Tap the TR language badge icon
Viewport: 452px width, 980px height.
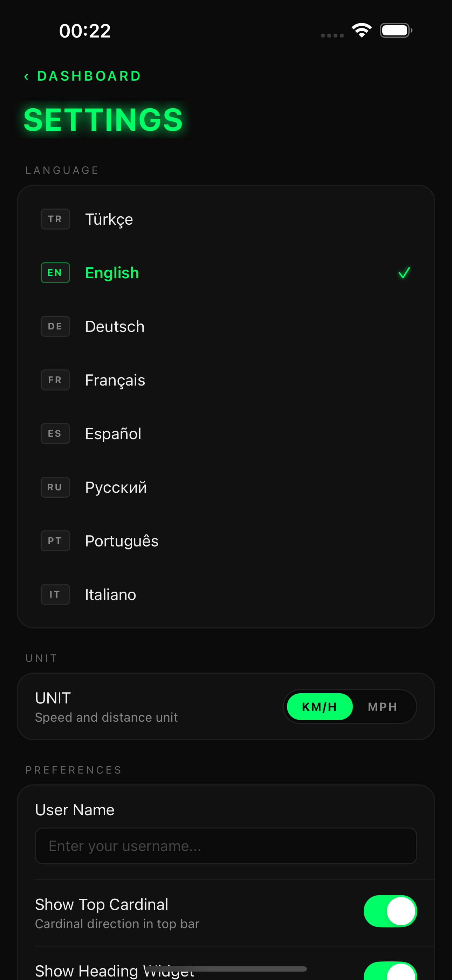tap(55, 219)
